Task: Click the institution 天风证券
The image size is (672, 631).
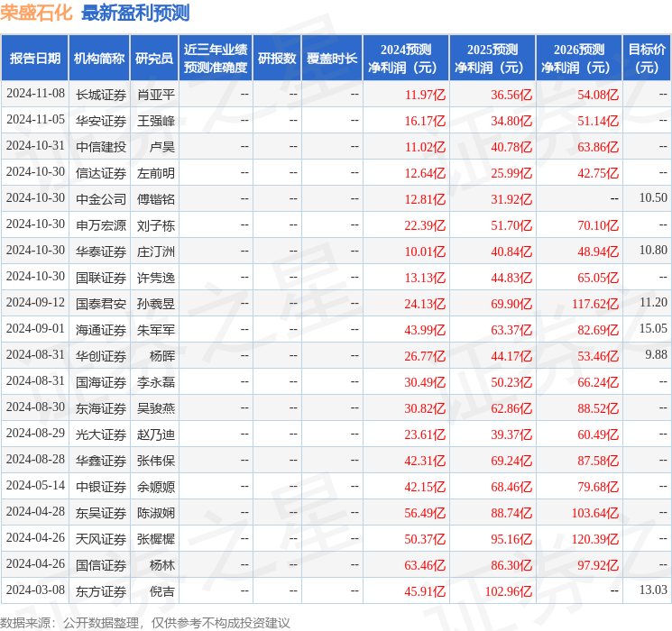Action: click(x=101, y=539)
